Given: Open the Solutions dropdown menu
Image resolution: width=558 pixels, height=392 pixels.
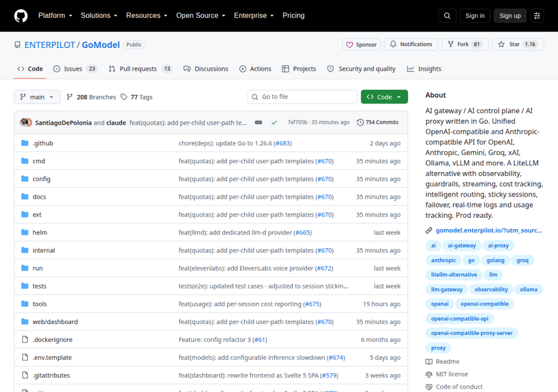Looking at the screenshot, I should [x=99, y=16].
